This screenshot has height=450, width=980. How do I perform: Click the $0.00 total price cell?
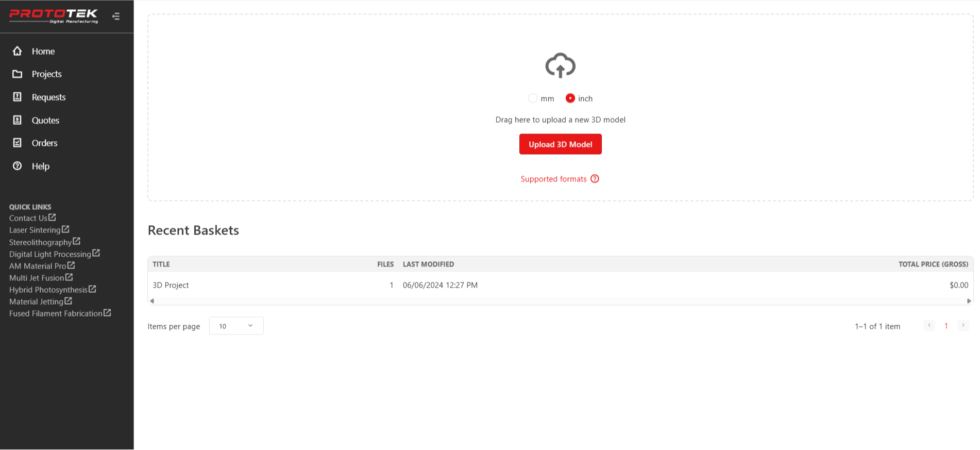(x=959, y=285)
